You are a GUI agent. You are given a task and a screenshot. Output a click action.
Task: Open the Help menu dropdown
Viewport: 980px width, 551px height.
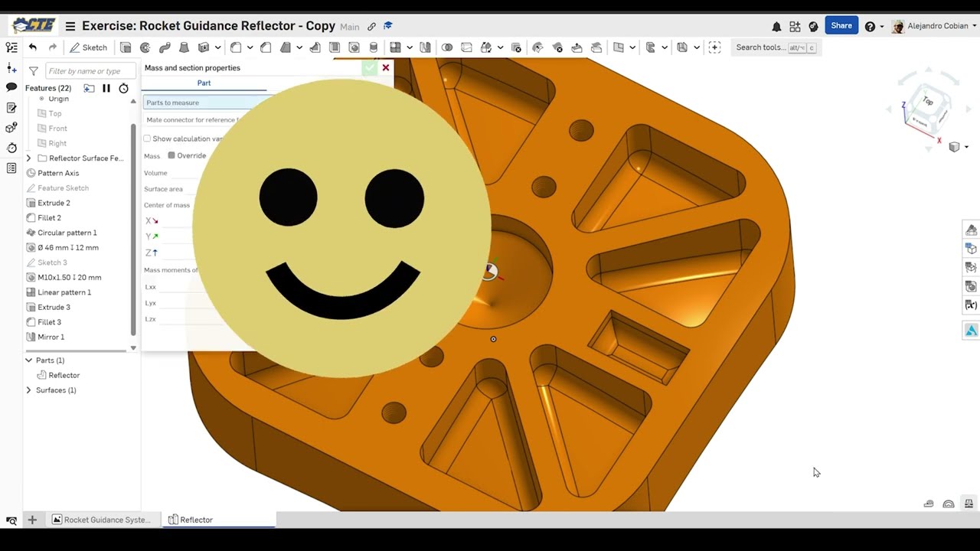click(874, 26)
